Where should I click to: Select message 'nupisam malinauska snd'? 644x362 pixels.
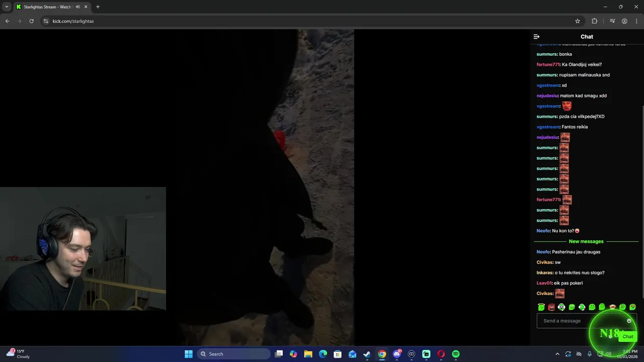coord(584,75)
